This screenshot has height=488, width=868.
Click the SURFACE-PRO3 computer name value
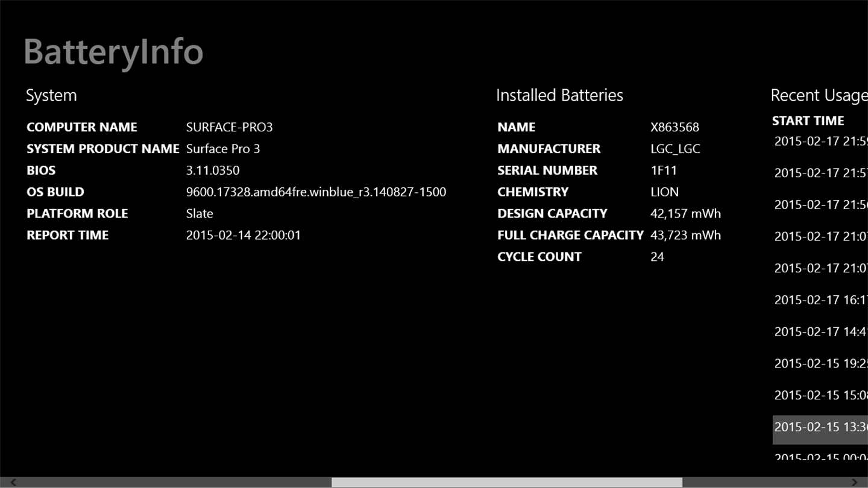[230, 127]
